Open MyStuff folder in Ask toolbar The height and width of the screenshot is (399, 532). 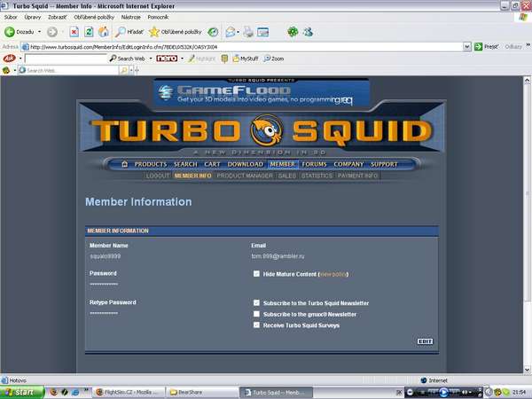(x=246, y=59)
